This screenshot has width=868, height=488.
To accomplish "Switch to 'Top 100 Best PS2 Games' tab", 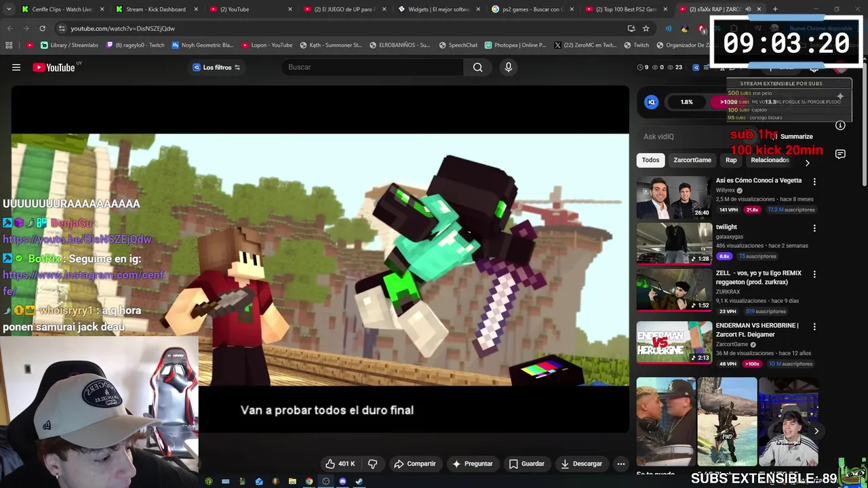I will click(x=625, y=9).
